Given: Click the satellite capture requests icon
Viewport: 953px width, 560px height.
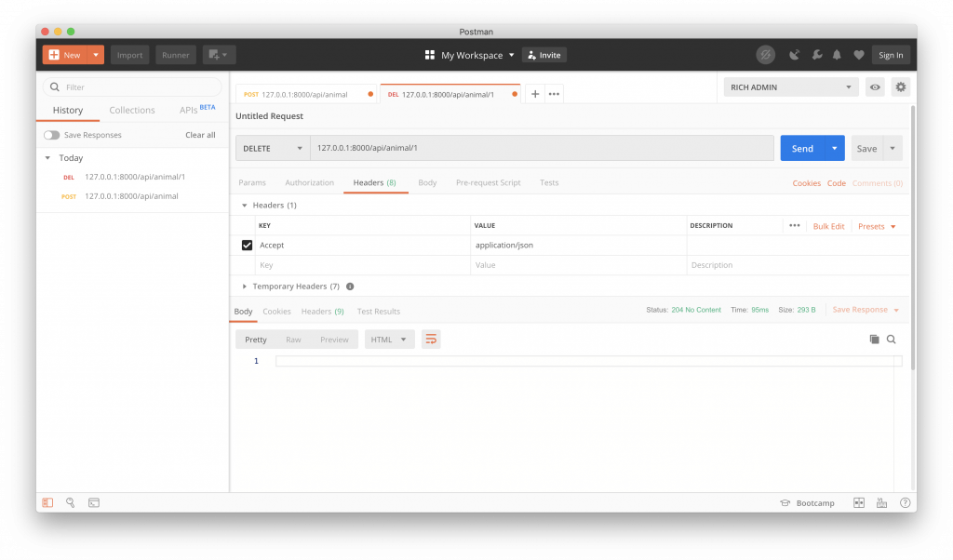Looking at the screenshot, I should [795, 55].
